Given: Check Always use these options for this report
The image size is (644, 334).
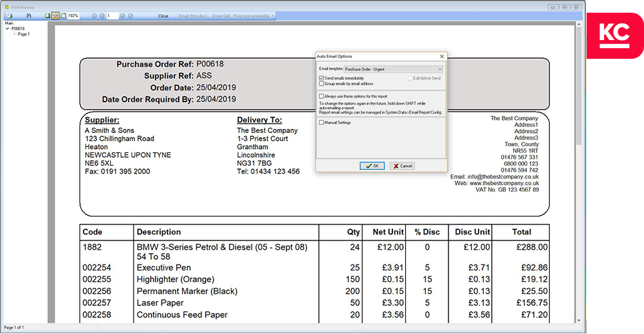Looking at the screenshot, I should point(321,96).
